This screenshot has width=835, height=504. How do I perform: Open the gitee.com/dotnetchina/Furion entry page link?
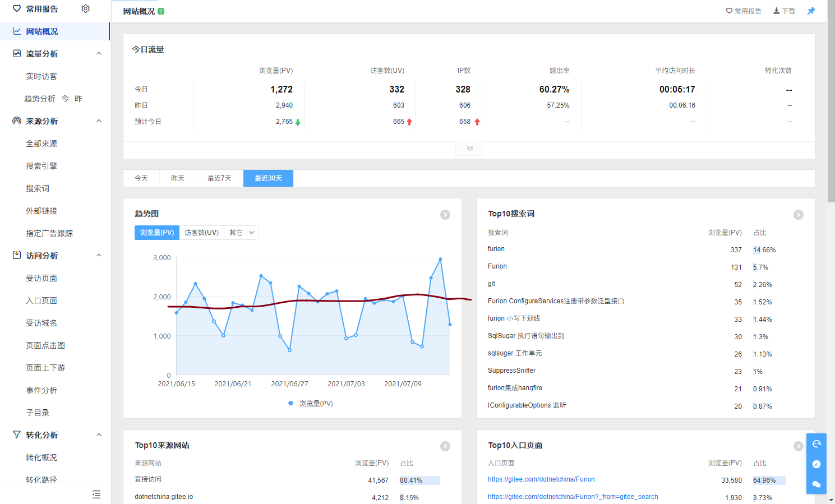(x=541, y=479)
